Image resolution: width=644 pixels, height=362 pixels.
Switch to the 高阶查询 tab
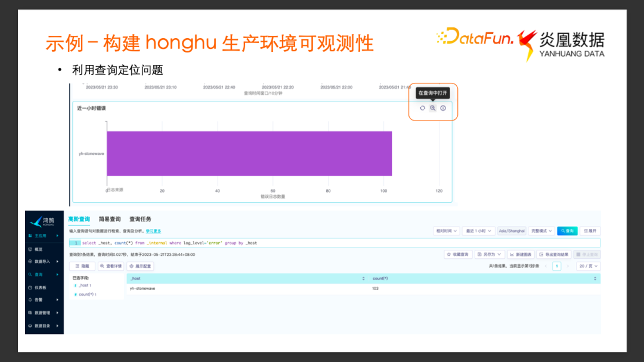tap(79, 219)
